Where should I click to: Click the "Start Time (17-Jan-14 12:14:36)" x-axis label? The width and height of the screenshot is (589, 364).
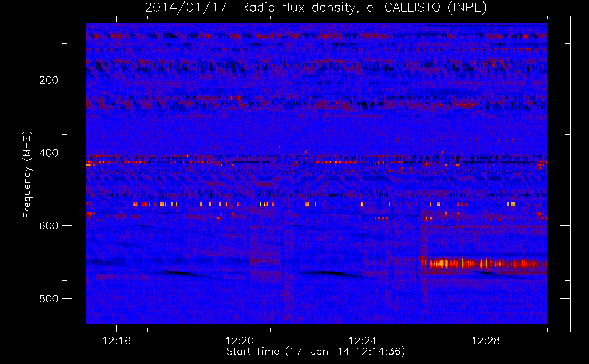point(316,352)
